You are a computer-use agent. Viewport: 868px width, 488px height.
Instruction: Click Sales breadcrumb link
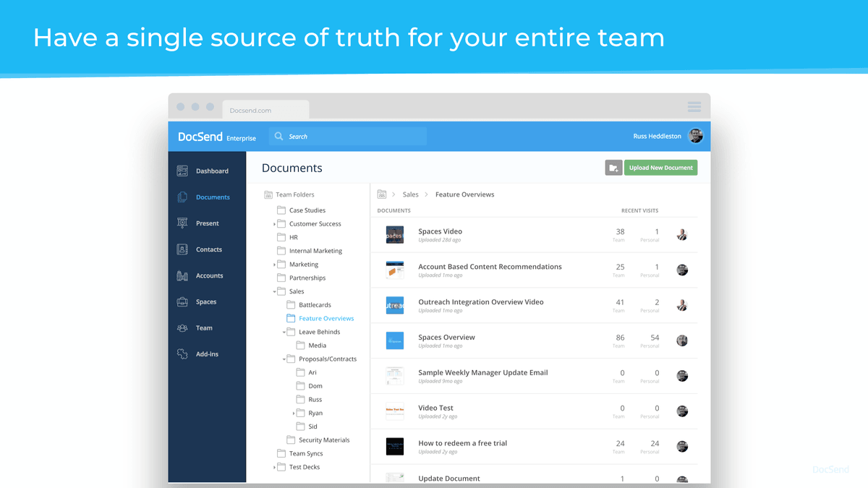411,194
